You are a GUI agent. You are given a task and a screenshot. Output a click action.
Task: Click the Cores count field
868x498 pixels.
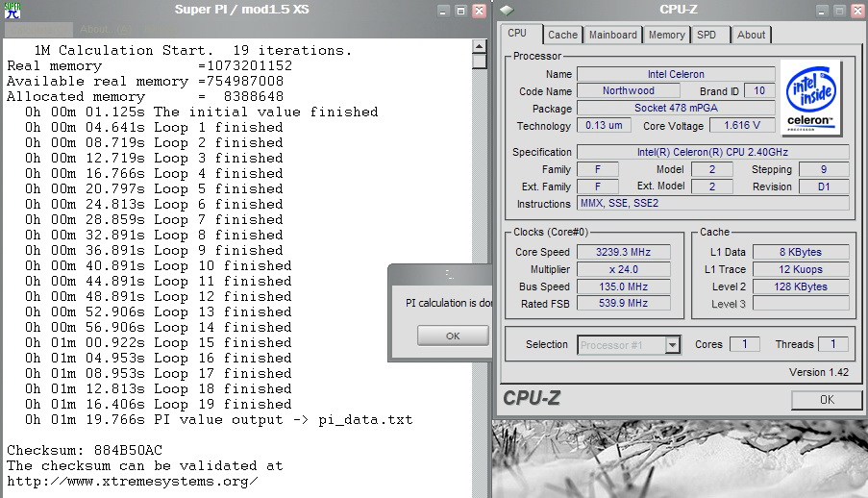(745, 344)
